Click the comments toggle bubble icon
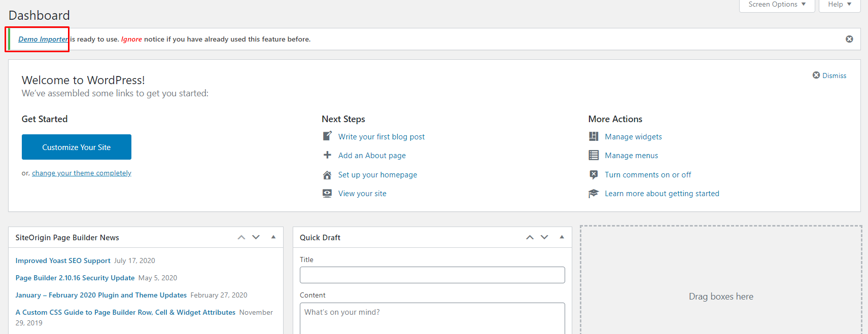 tap(594, 174)
